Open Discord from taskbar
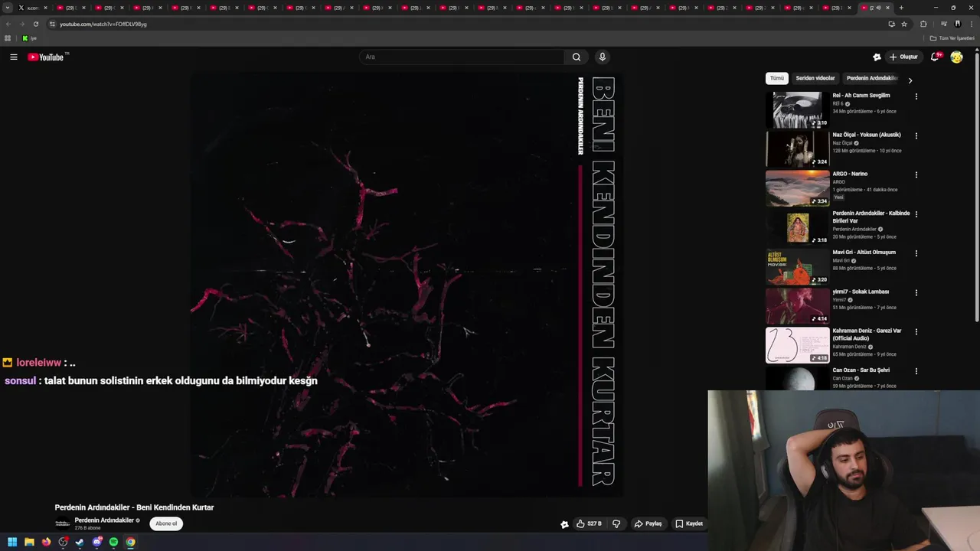This screenshot has height=551, width=980. (96, 542)
